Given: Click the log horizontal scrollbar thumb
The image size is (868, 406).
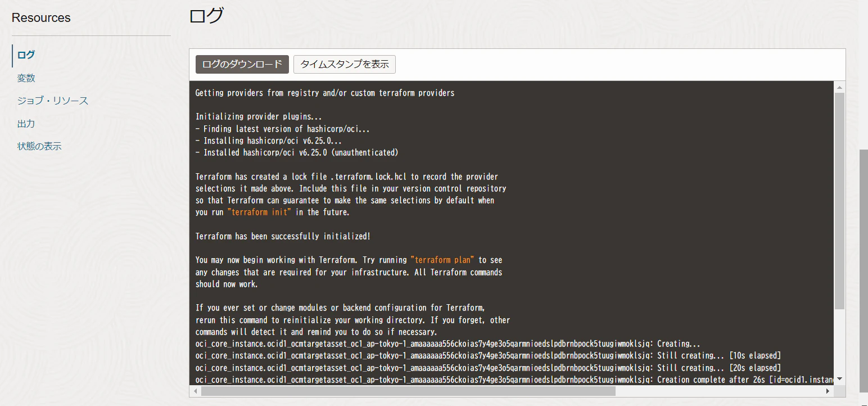Looking at the screenshot, I should [408, 391].
